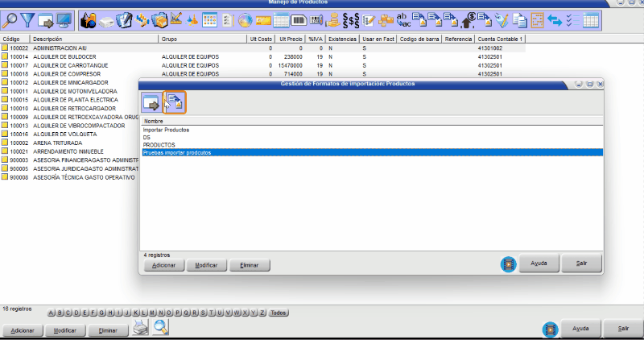The width and height of the screenshot is (644, 340).
Task: Click the magnifying glass search icon in the top toolbar
Action: 11,19
